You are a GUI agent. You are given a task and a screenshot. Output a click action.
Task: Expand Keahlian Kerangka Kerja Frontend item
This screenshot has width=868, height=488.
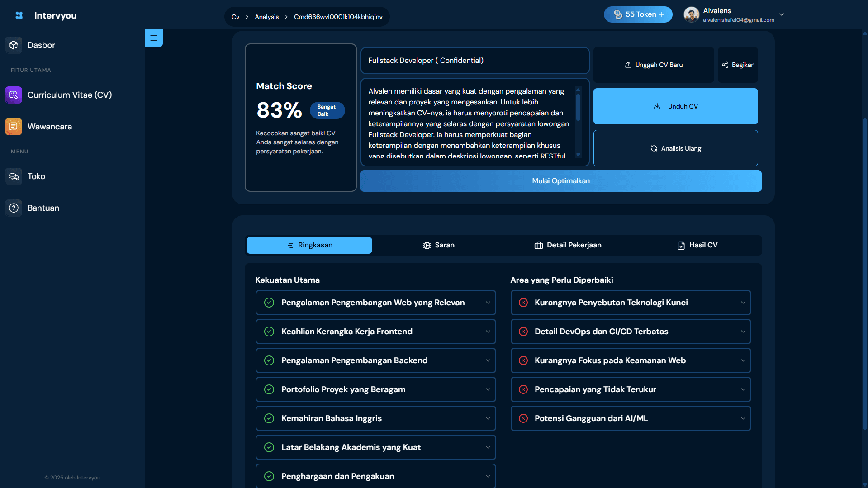375,332
